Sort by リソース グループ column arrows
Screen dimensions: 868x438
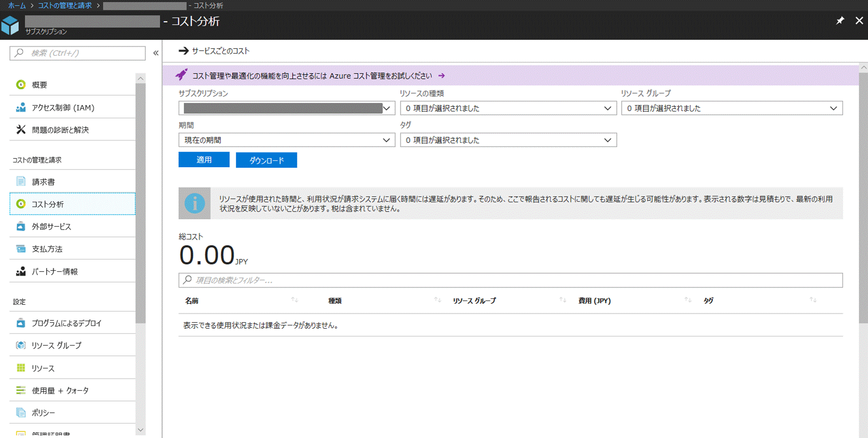coord(563,300)
